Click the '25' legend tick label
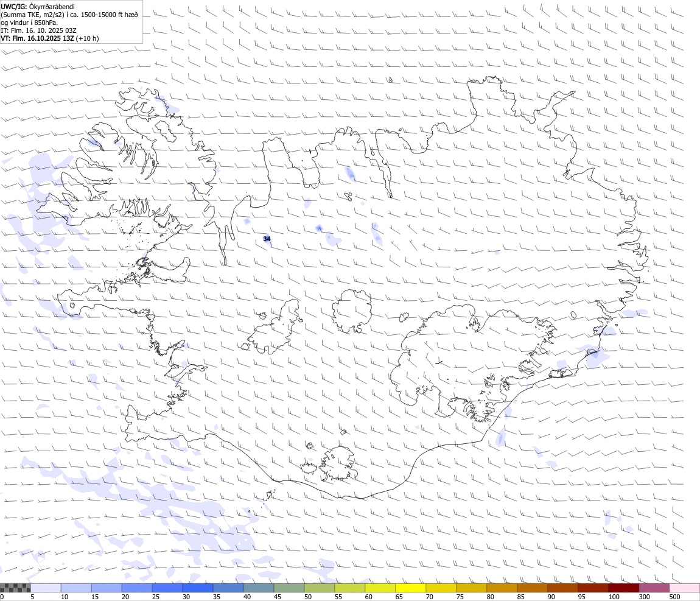Image resolution: width=700 pixels, height=601 pixels. point(156,597)
